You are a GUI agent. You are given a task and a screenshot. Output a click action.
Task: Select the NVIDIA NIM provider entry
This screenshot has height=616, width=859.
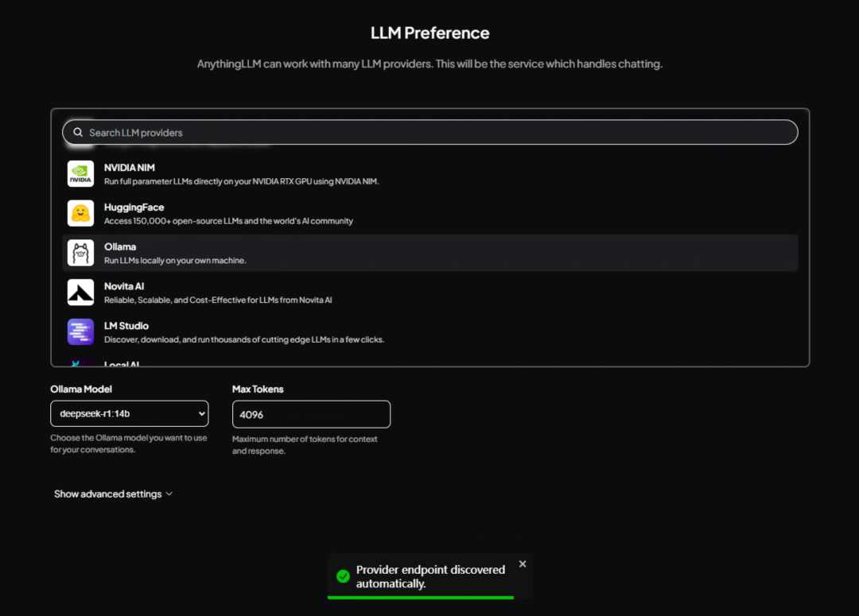tap(430, 173)
